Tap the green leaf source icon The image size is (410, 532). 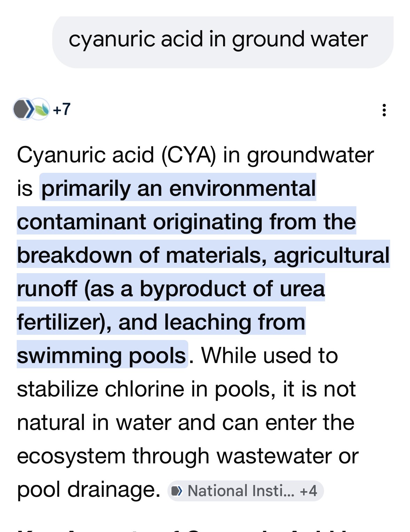[x=41, y=109]
